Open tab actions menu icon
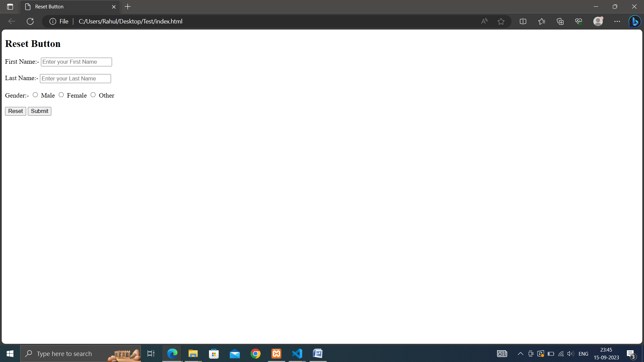644x362 pixels. 10,7
